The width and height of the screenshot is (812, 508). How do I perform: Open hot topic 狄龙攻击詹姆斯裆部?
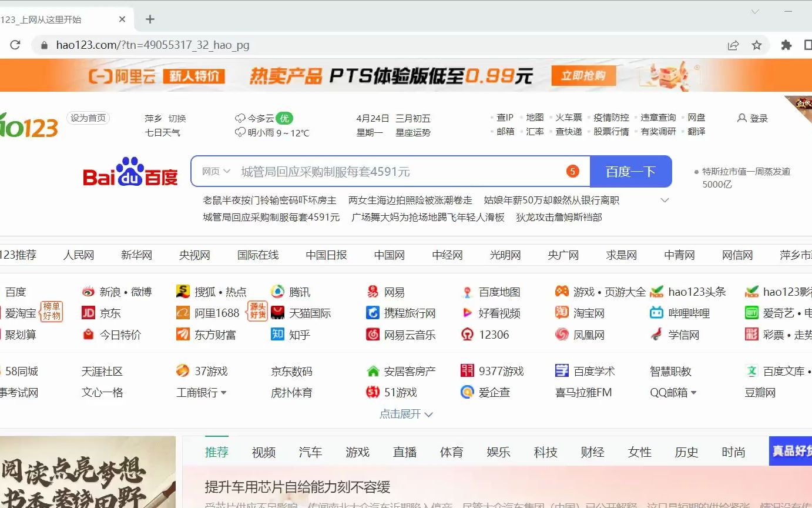pyautogui.click(x=559, y=217)
